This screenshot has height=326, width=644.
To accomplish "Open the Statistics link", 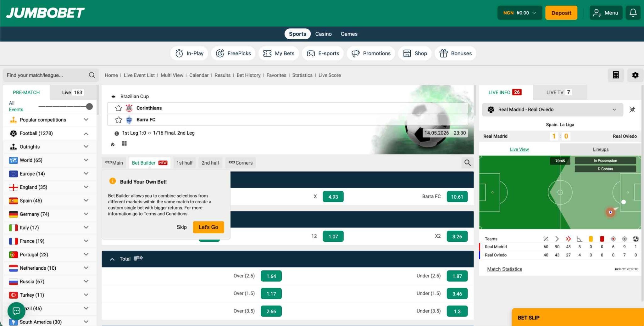I will (302, 75).
